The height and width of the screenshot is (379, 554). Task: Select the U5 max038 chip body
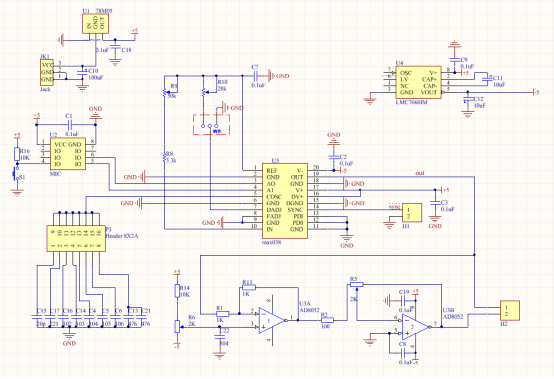click(285, 201)
